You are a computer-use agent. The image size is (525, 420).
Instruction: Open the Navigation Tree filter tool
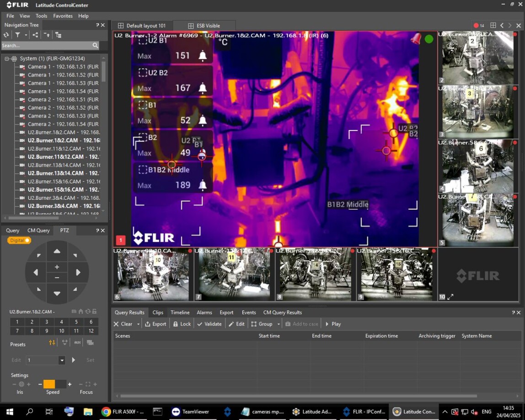[x=17, y=35]
